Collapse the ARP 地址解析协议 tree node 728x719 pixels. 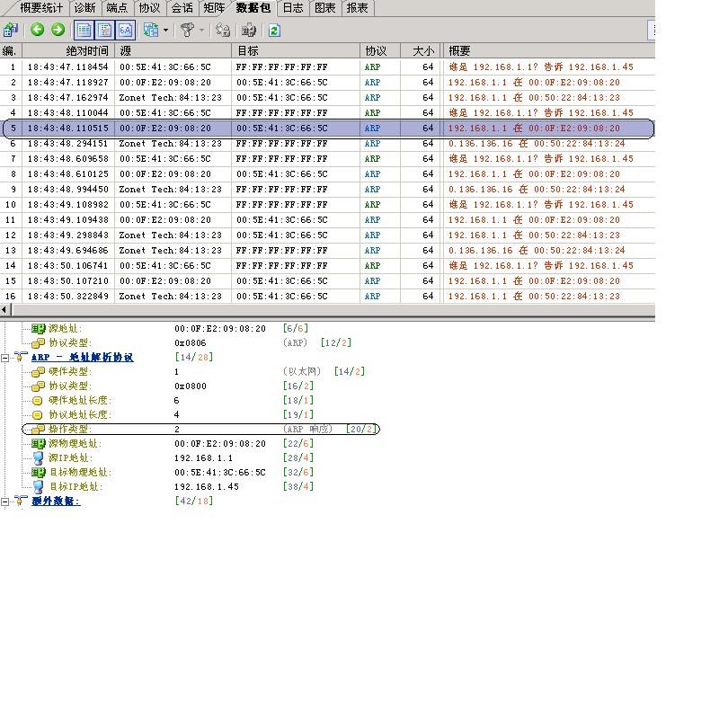pos(4,358)
